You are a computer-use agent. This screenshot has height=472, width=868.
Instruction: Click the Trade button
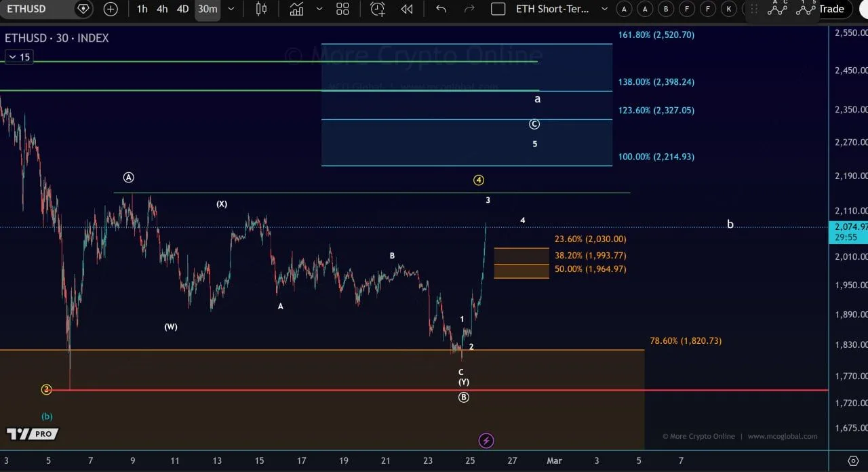[831, 9]
